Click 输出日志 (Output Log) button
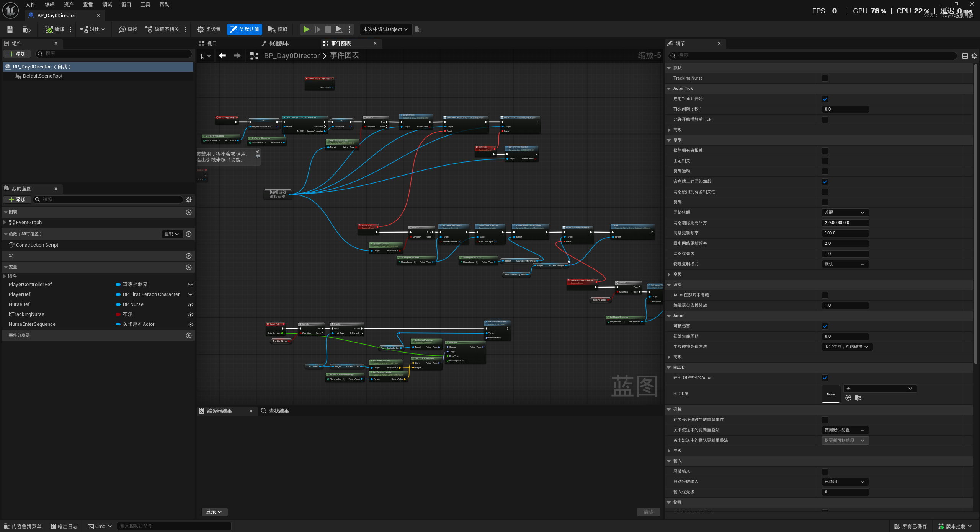 [64, 527]
